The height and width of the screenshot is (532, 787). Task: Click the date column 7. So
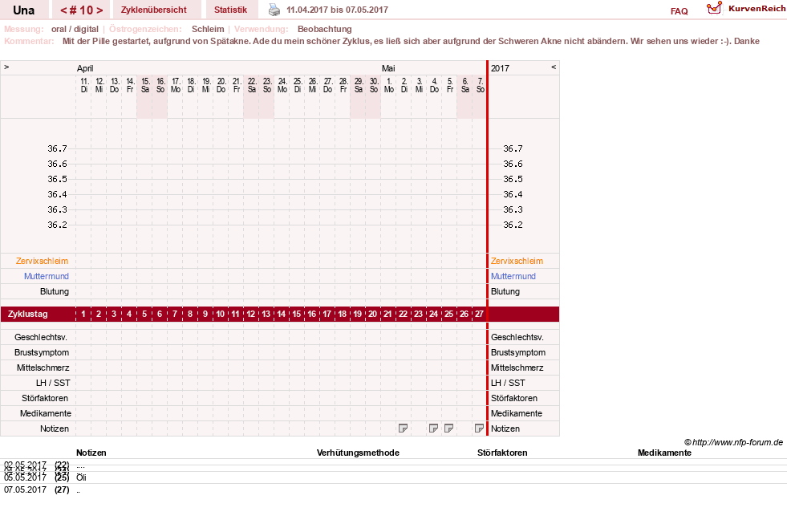pyautogui.click(x=481, y=85)
